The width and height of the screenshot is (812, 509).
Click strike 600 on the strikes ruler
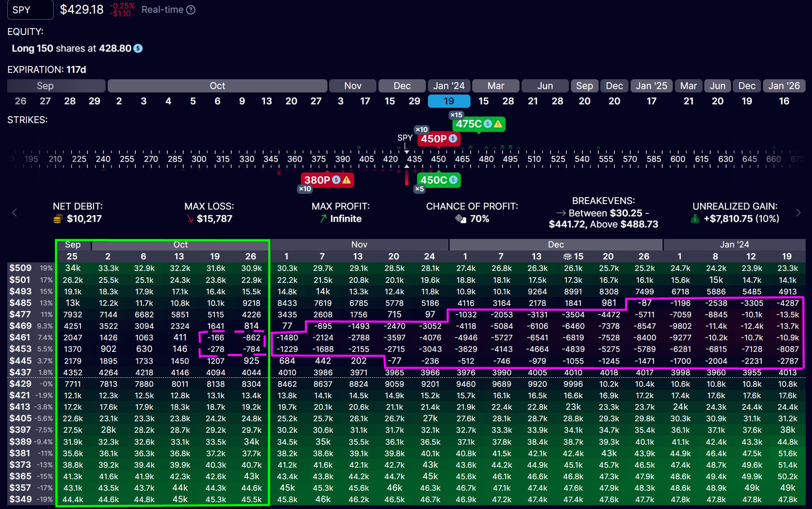coord(678,159)
